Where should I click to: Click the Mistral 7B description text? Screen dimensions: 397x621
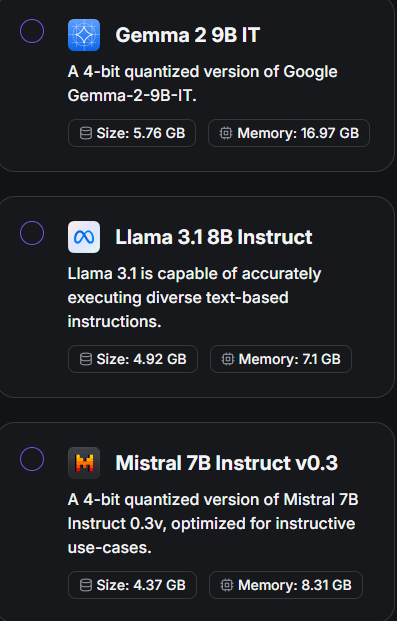213,524
